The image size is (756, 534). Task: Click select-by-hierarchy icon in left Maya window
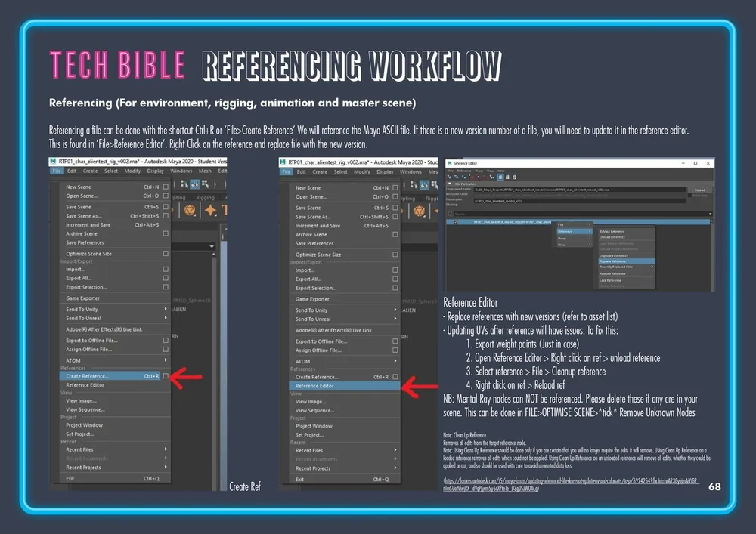[184, 184]
